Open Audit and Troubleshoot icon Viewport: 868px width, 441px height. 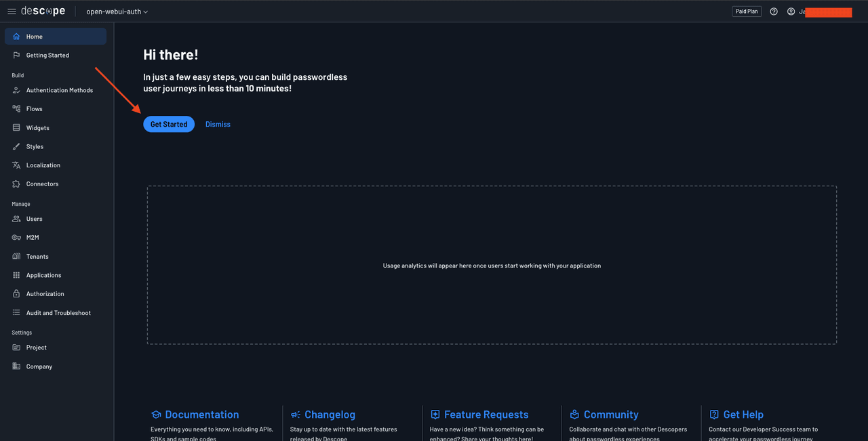[16, 312]
